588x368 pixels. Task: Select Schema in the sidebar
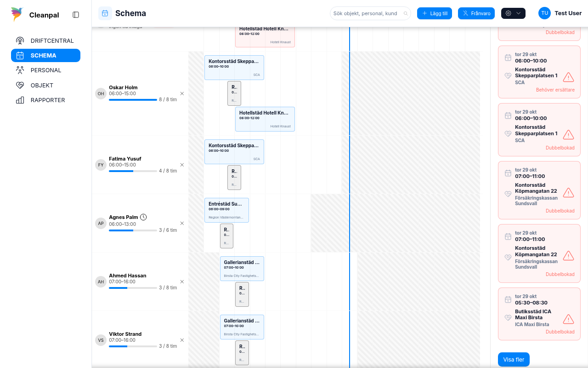coord(45,55)
